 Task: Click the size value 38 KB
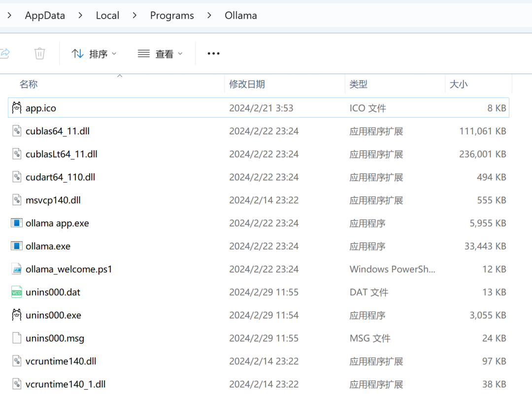pyautogui.click(x=495, y=384)
